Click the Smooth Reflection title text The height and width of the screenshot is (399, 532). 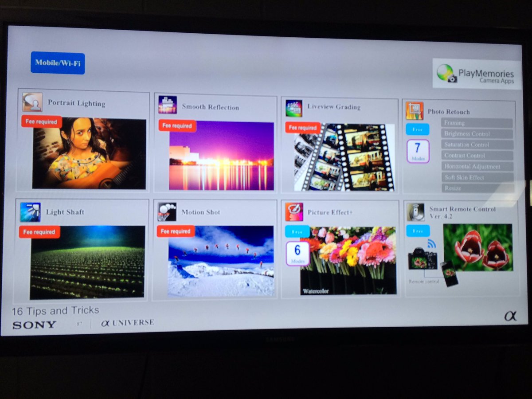(x=211, y=107)
